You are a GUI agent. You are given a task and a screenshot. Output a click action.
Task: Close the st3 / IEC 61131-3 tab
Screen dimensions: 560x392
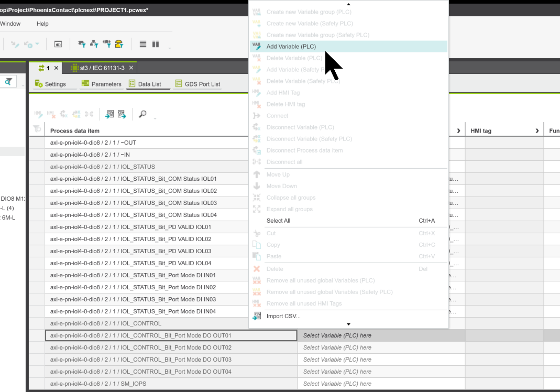click(131, 68)
